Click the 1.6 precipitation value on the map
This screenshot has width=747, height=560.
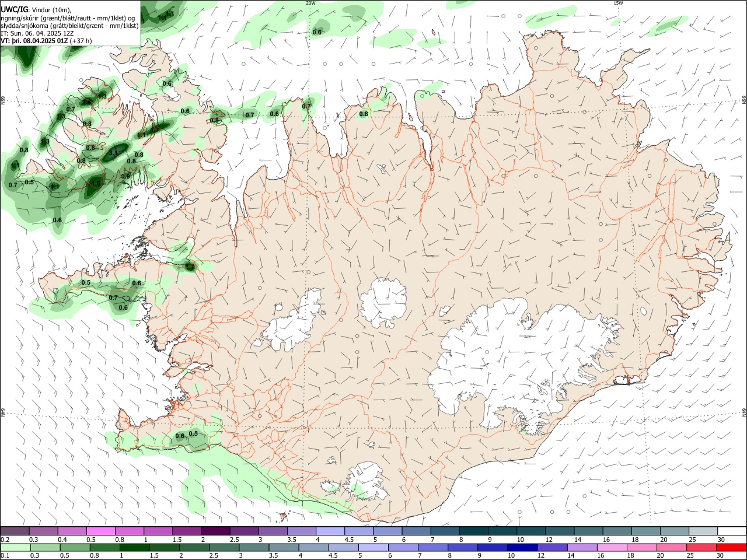click(96, 183)
